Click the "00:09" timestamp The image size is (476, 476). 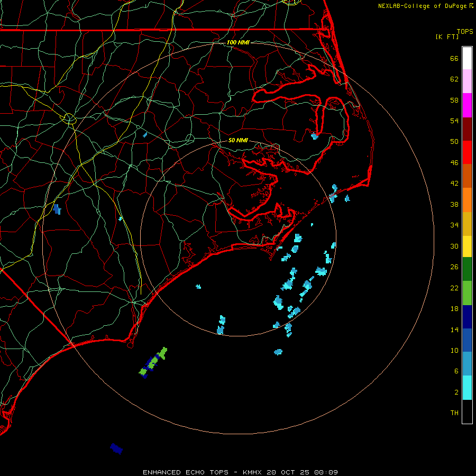[x=326, y=472]
